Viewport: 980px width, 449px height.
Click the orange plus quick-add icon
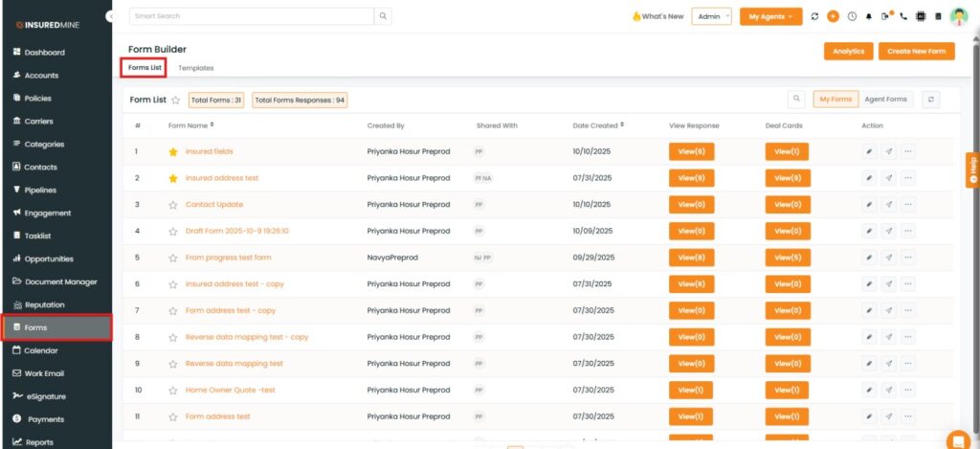point(833,16)
